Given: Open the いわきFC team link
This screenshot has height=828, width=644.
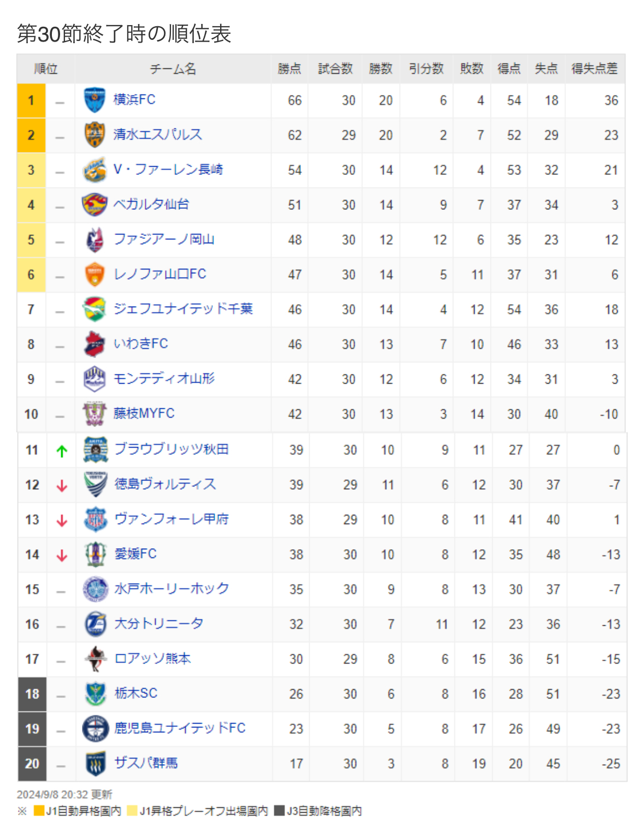Looking at the screenshot, I should [140, 343].
